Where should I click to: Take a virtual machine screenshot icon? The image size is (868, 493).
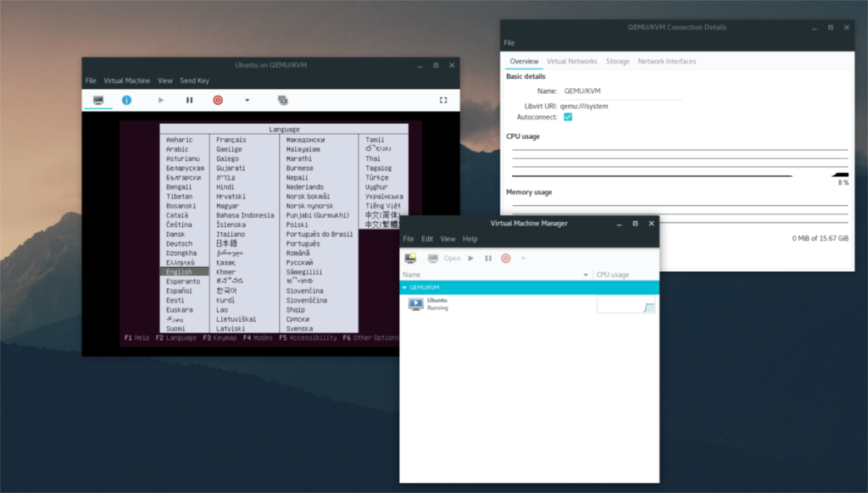pos(282,99)
